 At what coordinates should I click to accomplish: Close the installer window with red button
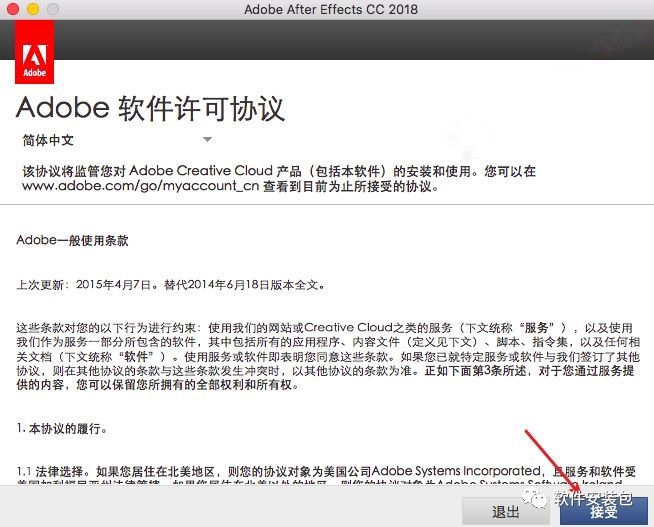point(13,9)
